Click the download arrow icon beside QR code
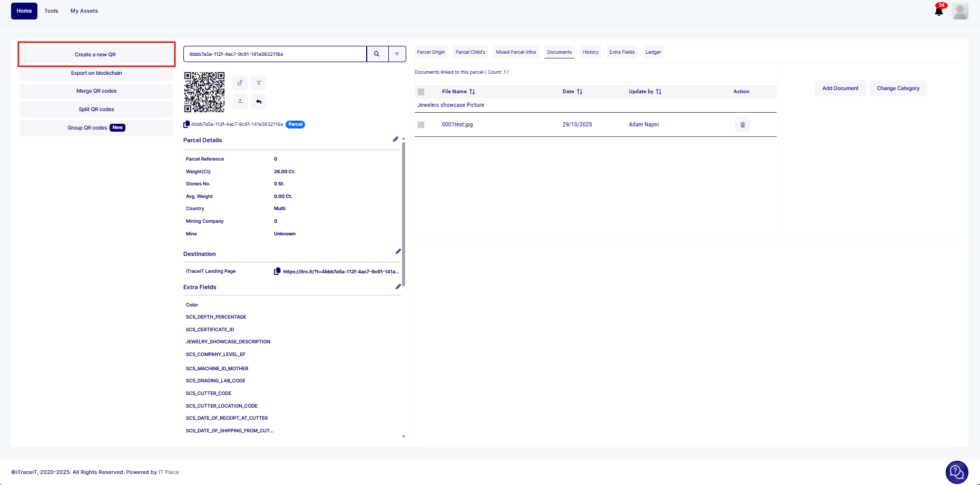The image size is (980, 485). (258, 83)
